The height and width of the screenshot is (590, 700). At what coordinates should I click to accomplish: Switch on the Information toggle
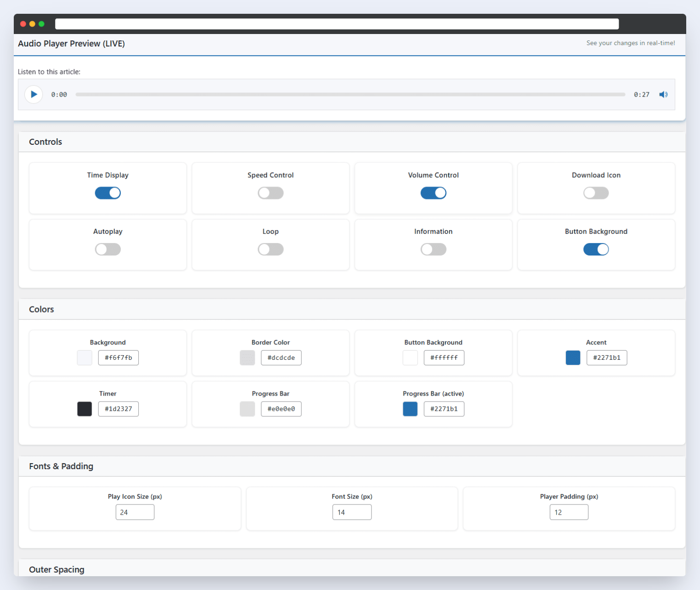point(433,250)
